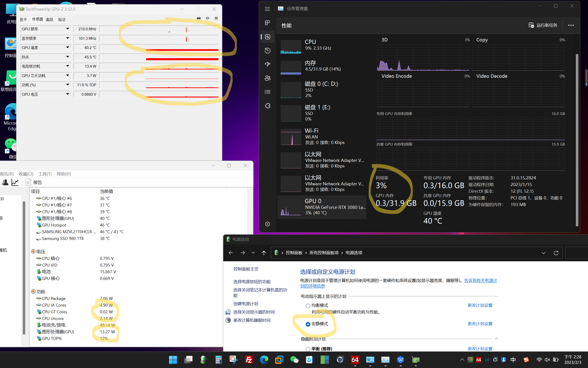Open Task Manager navigation hamburger menu
Image resolution: width=588 pixels, height=368 pixels.
click(267, 9)
